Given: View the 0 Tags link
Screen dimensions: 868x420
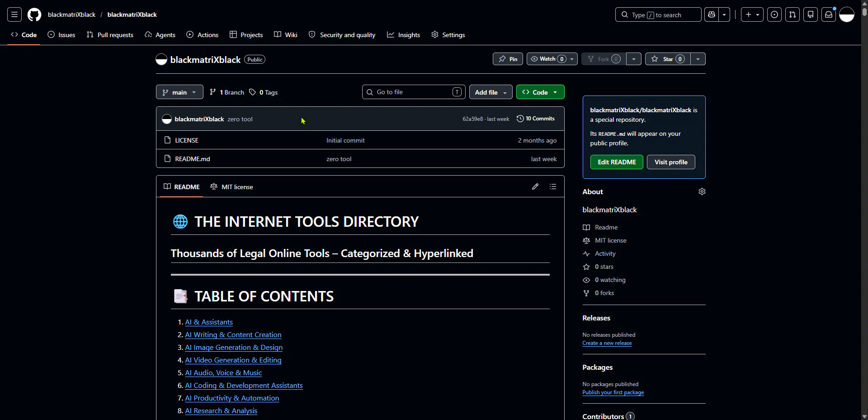Looking at the screenshot, I should point(264,92).
